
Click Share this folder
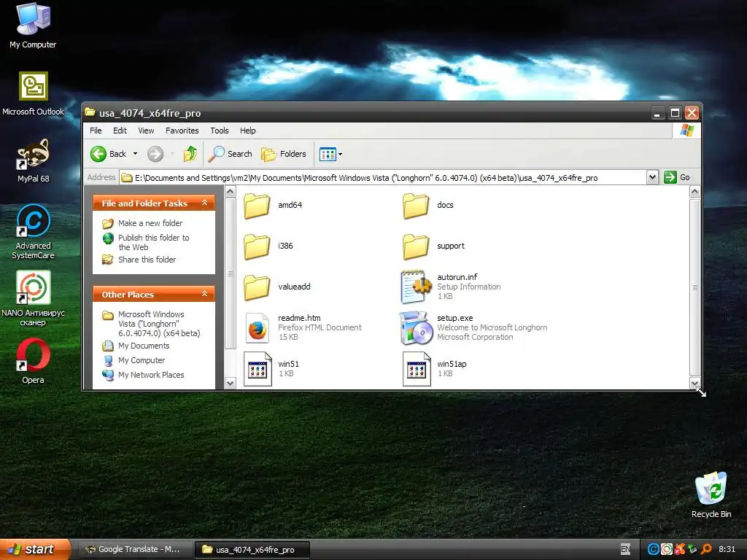147,260
